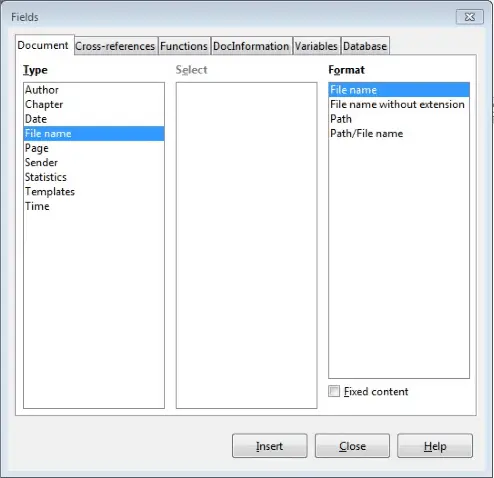
Task: Enable the Fixed content checkbox
Action: (334, 391)
